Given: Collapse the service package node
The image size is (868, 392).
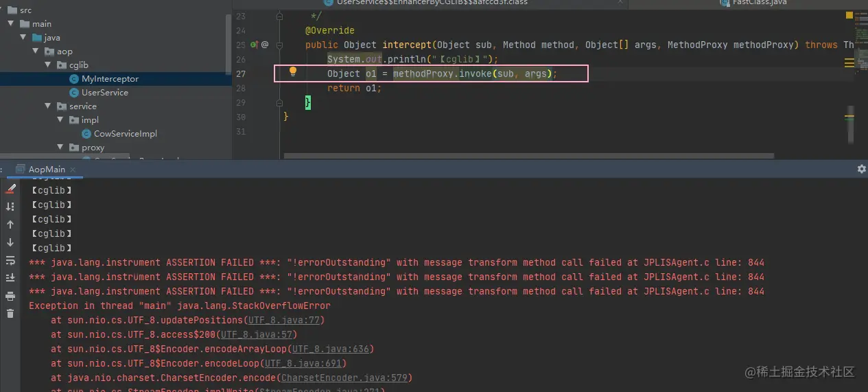Looking at the screenshot, I should coord(48,106).
